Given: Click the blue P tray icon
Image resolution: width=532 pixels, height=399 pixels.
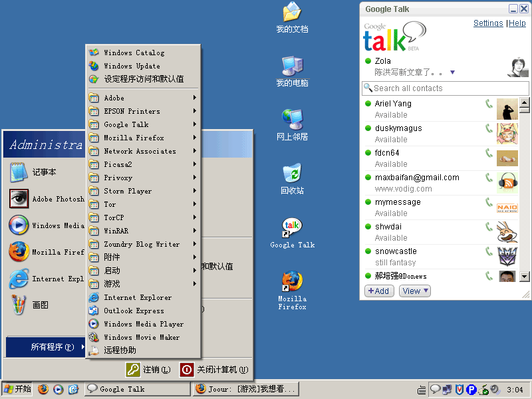Looking at the screenshot, I should [x=471, y=390].
